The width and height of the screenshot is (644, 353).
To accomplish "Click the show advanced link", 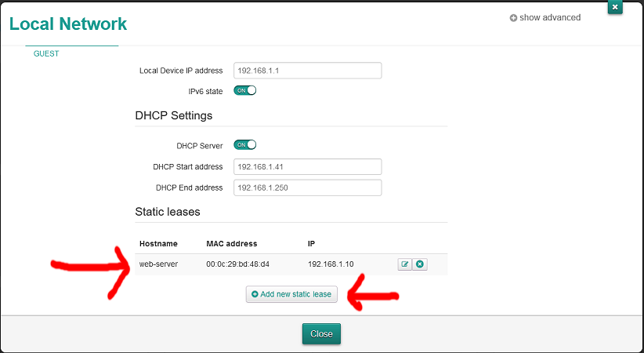I will pyautogui.click(x=550, y=18).
